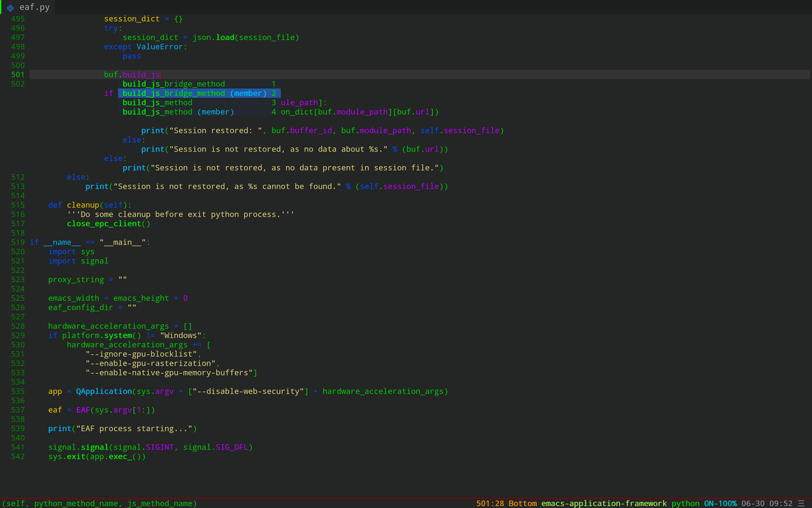This screenshot has height=508, width=812.
Task: Click the '__main__' check on line 519
Action: click(x=90, y=243)
